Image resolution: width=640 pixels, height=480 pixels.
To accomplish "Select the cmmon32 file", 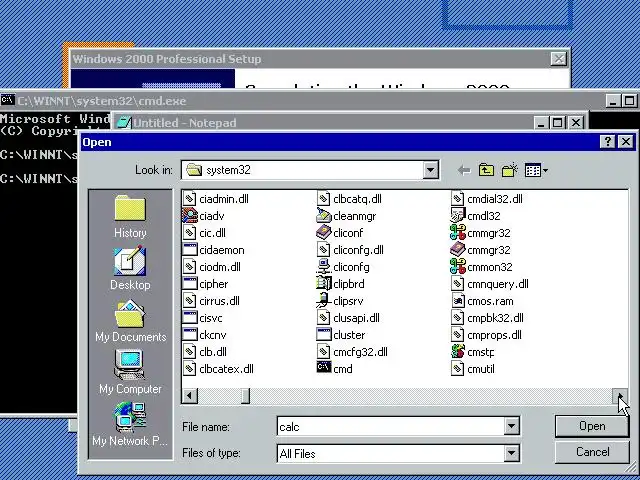I will click(x=481, y=267).
